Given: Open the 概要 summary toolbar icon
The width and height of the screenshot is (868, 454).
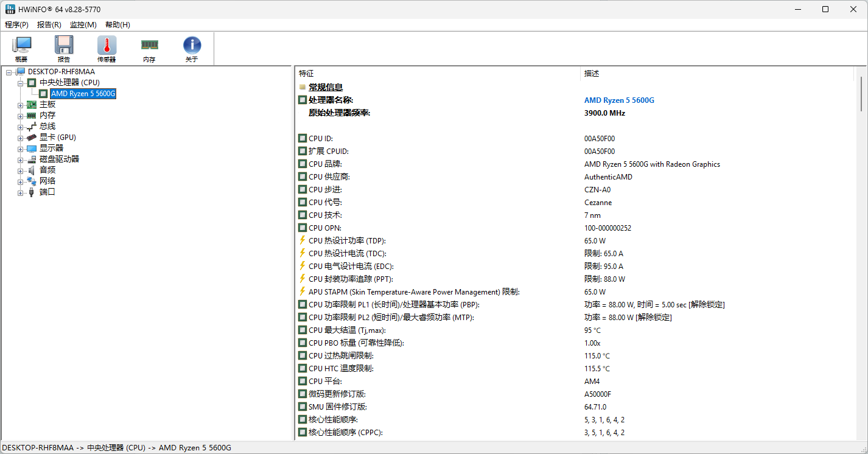Looking at the screenshot, I should [x=21, y=45].
